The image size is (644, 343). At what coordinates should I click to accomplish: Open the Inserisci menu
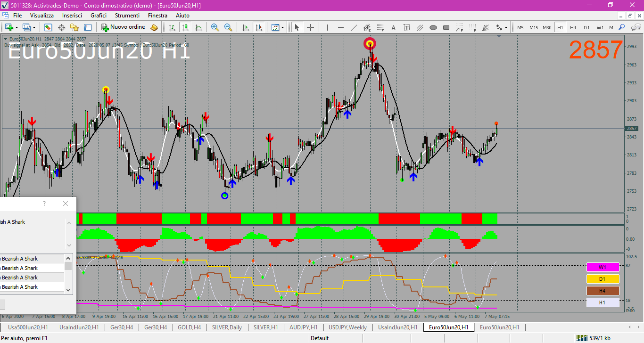73,16
